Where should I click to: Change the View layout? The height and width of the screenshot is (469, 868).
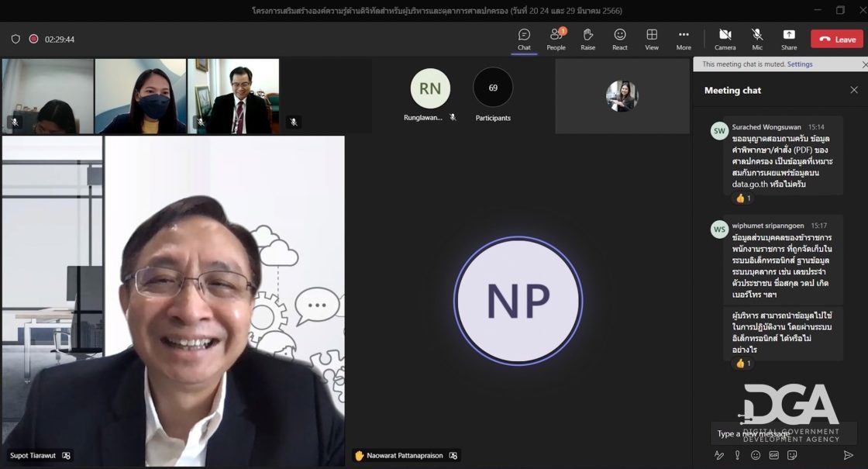(x=652, y=40)
